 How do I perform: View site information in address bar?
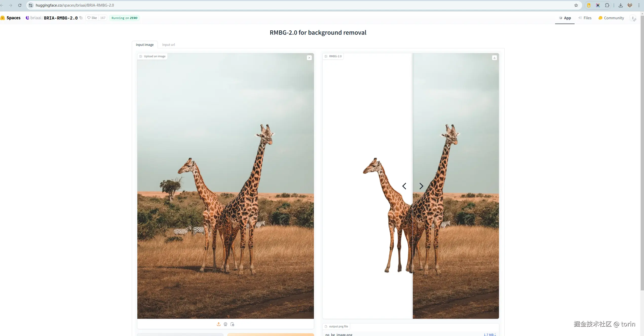coord(31,5)
